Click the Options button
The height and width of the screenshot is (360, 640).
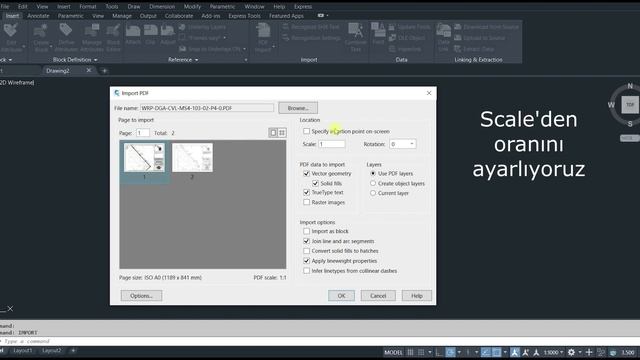[x=141, y=296]
